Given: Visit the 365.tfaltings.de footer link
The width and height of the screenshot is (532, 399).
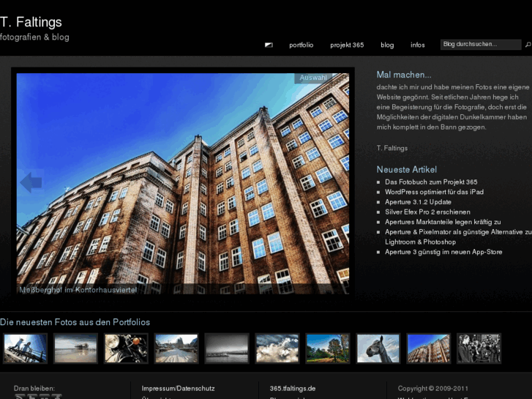Looking at the screenshot, I should click(293, 389).
